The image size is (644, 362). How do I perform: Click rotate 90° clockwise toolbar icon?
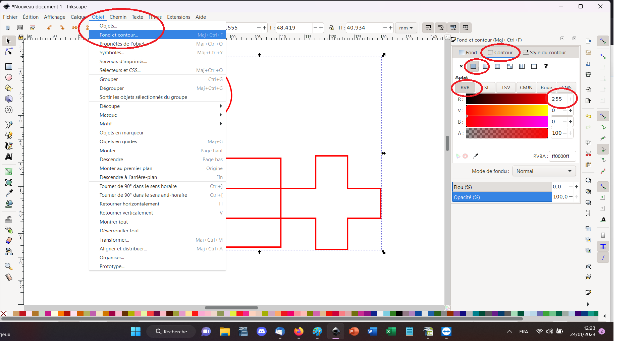pyautogui.click(x=62, y=28)
